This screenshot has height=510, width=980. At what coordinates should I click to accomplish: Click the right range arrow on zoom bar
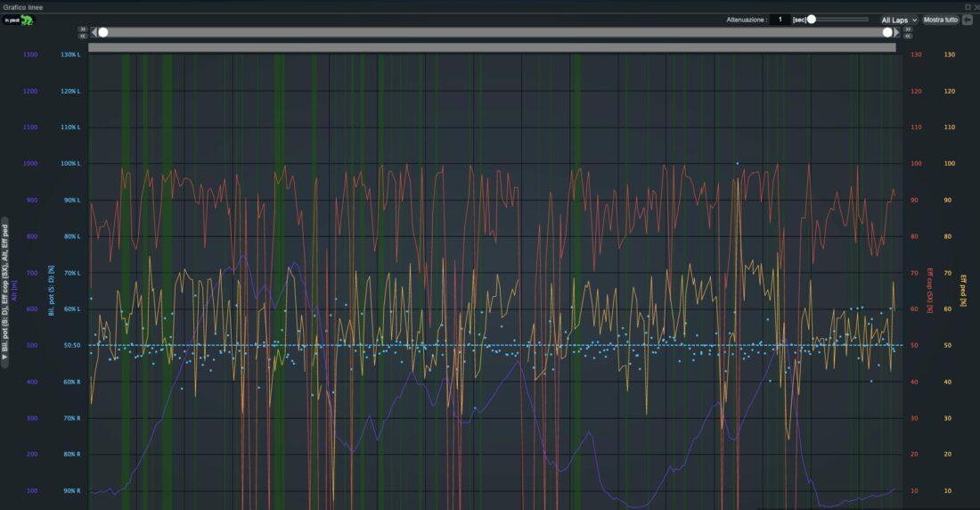coord(896,32)
